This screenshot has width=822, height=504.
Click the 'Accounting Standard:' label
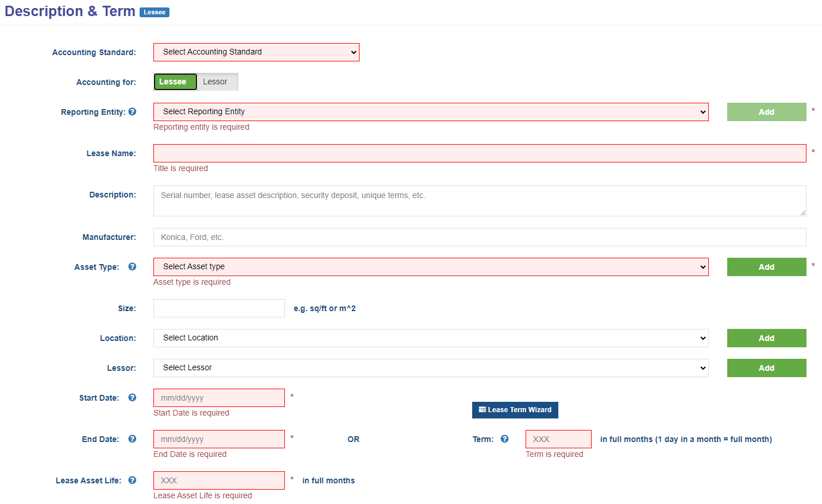[94, 52]
